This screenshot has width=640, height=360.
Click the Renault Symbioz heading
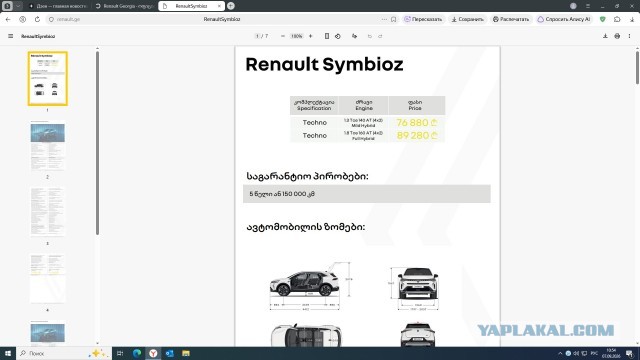324,64
